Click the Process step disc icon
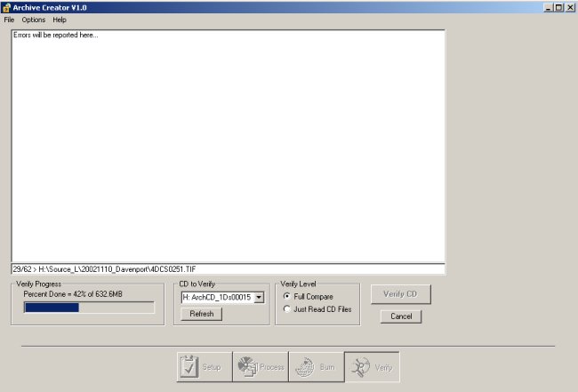This screenshot has width=578, height=392. [247, 367]
